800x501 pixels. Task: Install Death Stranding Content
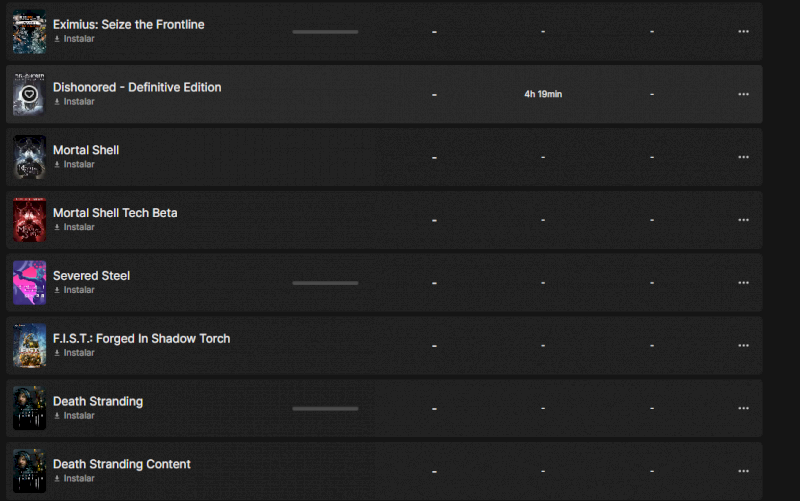(x=74, y=478)
